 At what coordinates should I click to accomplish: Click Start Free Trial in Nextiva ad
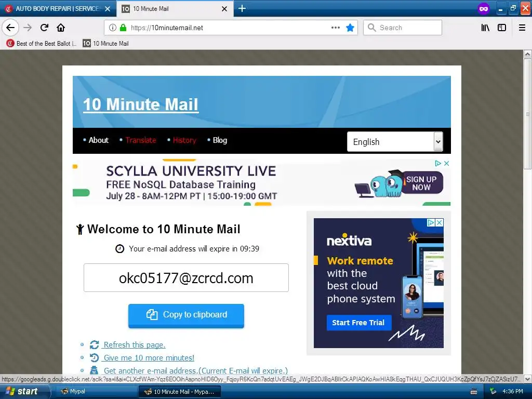coord(358,323)
